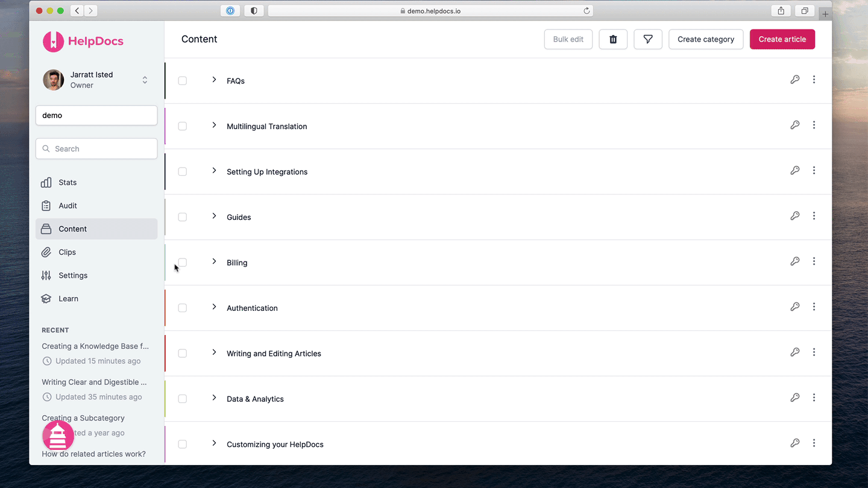Expand the Customizing your HelpDocs category
The image size is (868, 488).
pos(214,443)
